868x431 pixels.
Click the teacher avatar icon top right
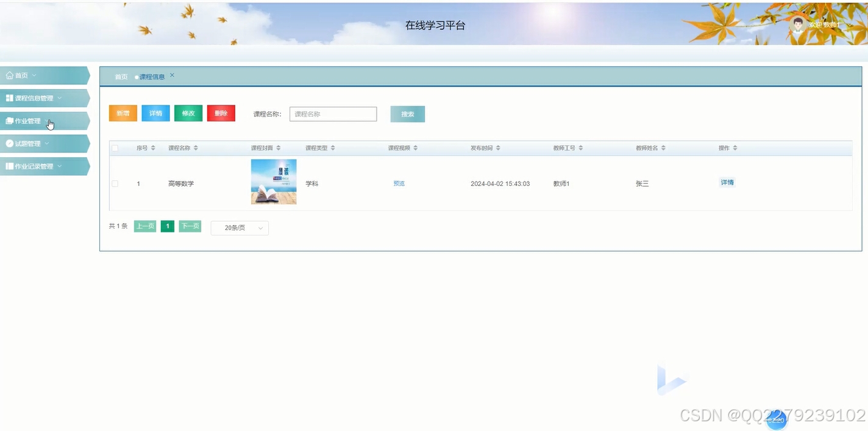point(797,24)
